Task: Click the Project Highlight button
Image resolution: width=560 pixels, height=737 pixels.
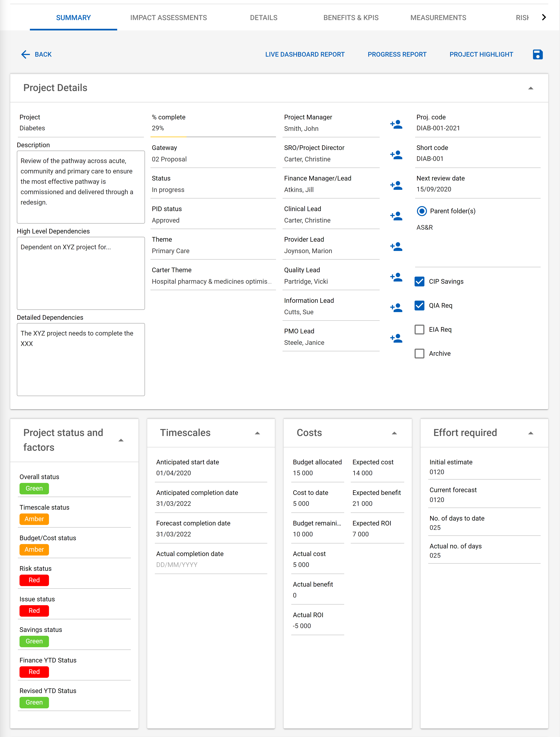Action: (481, 54)
